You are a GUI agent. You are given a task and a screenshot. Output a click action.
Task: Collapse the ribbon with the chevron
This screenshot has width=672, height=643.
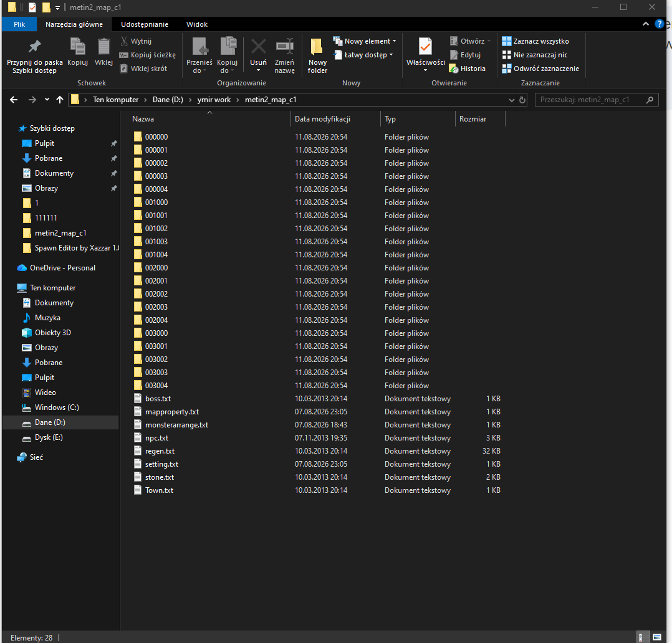point(645,24)
